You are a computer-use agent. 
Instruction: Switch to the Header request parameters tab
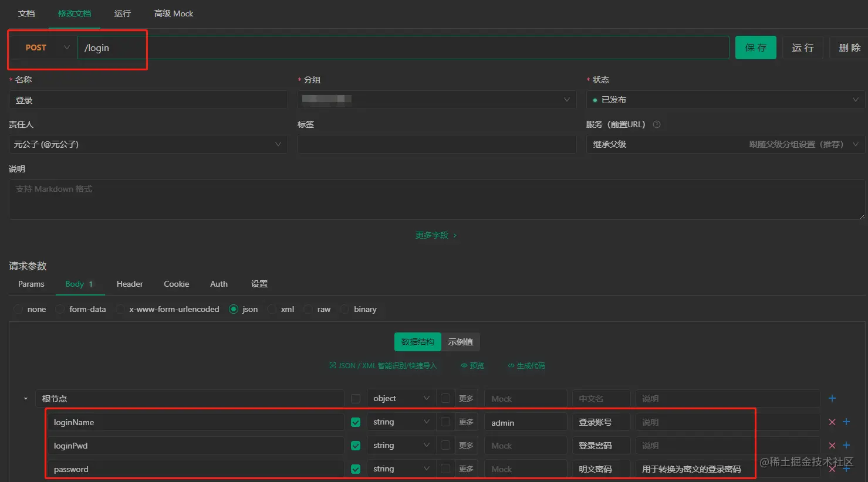point(129,284)
